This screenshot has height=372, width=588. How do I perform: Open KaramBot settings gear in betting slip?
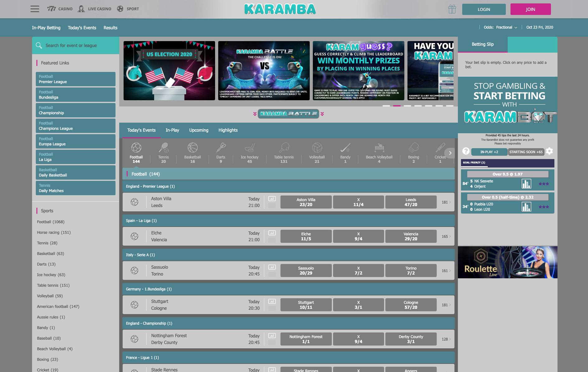(549, 152)
